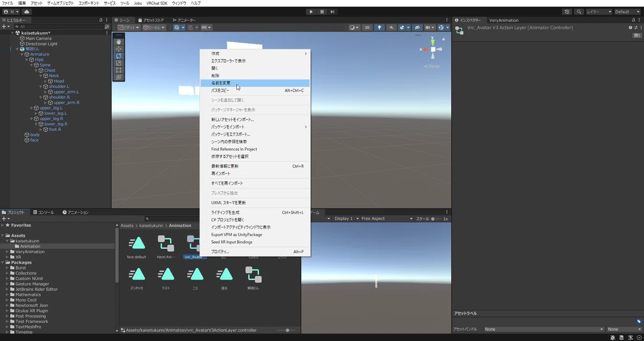The width and height of the screenshot is (644, 341).
Task: Choose エクスプローラーで表示 in context menu
Action: click(x=255, y=61)
